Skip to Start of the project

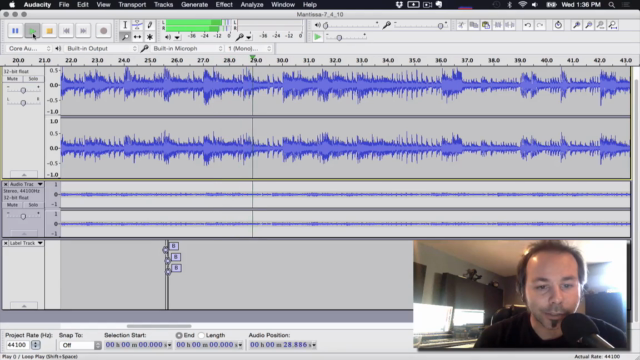(66, 31)
